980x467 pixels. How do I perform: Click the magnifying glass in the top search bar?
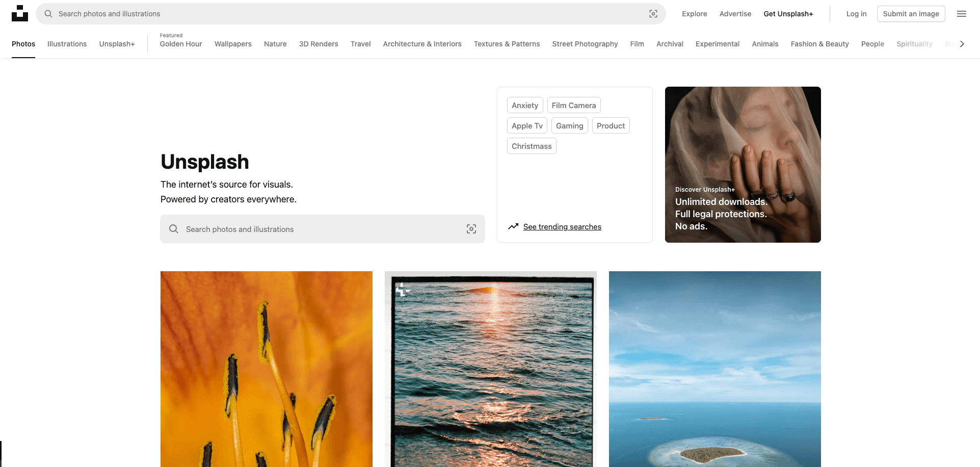pos(48,14)
